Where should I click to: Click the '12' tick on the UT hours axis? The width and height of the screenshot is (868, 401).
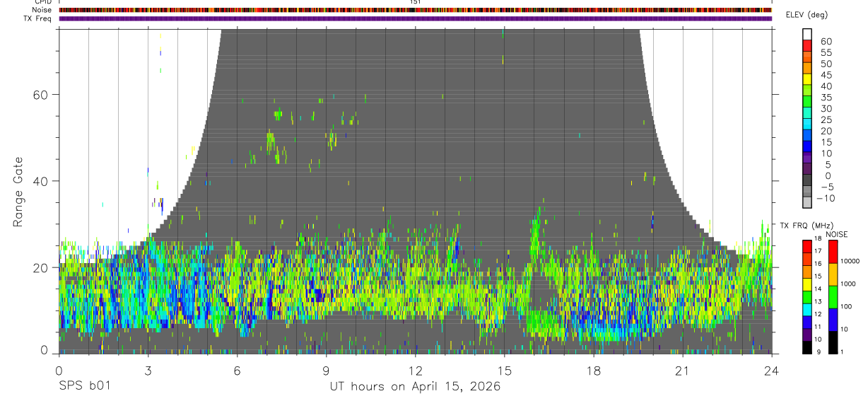coord(415,369)
